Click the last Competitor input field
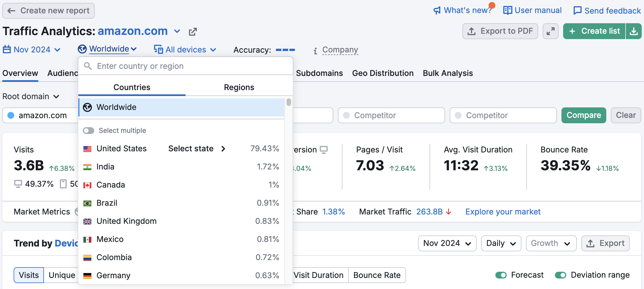644x289 pixels. click(503, 115)
